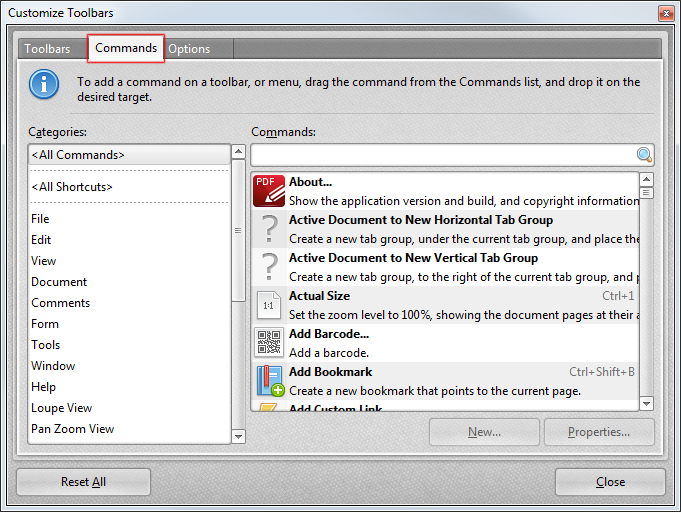Click the Properties... button
681x512 pixels.
pyautogui.click(x=599, y=432)
